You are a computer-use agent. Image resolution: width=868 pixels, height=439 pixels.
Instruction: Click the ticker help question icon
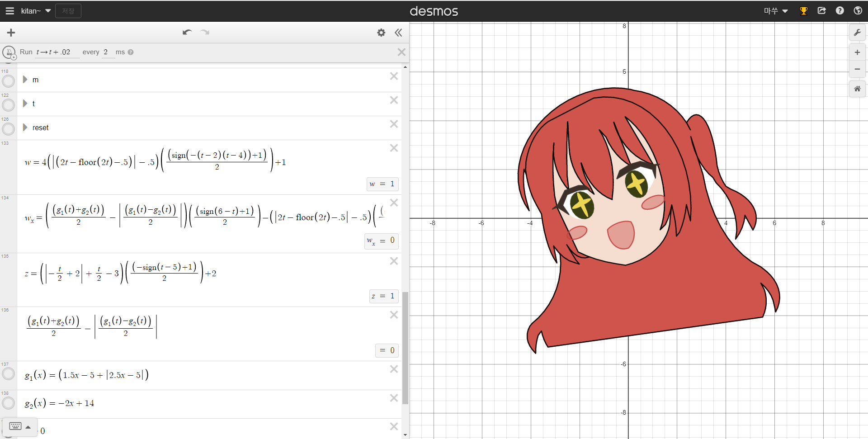131,52
